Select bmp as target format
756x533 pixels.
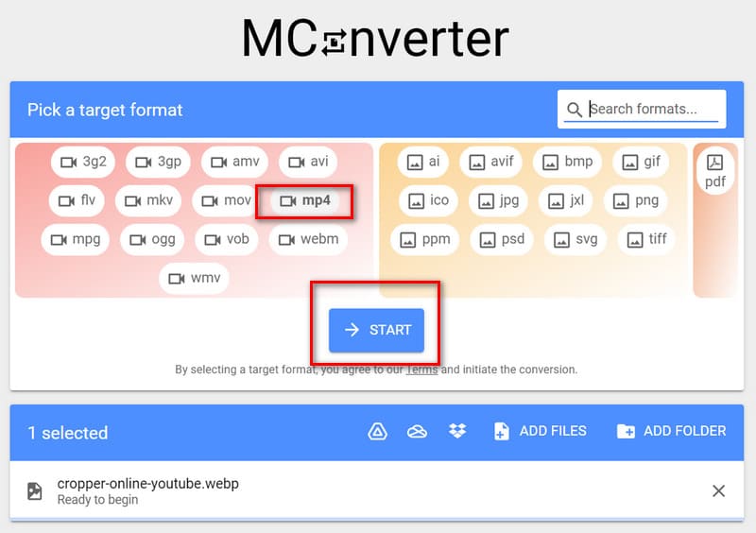[x=568, y=162]
